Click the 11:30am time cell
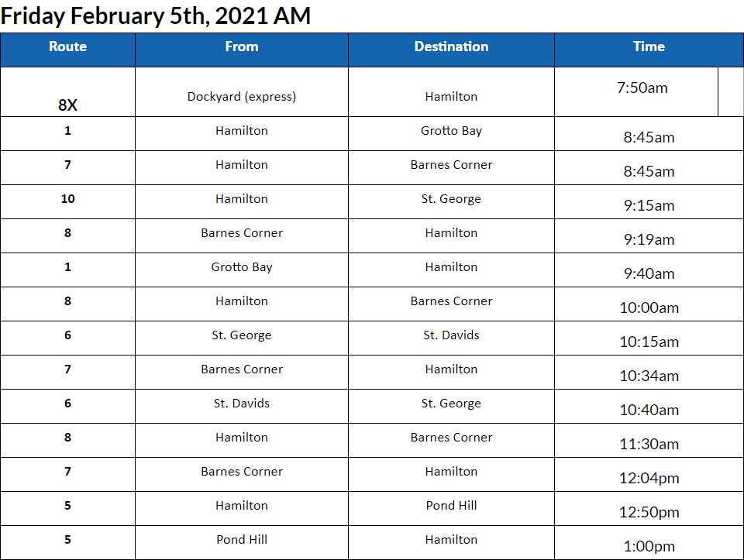 649,444
